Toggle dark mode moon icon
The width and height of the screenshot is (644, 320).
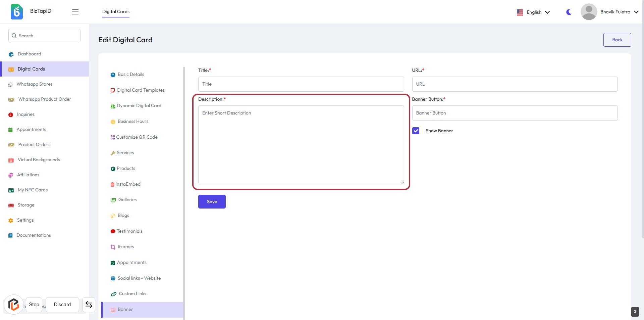click(569, 12)
